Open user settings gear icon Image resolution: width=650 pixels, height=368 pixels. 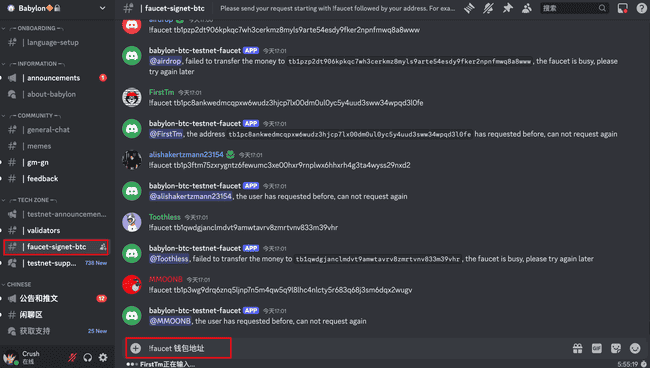[103, 357]
